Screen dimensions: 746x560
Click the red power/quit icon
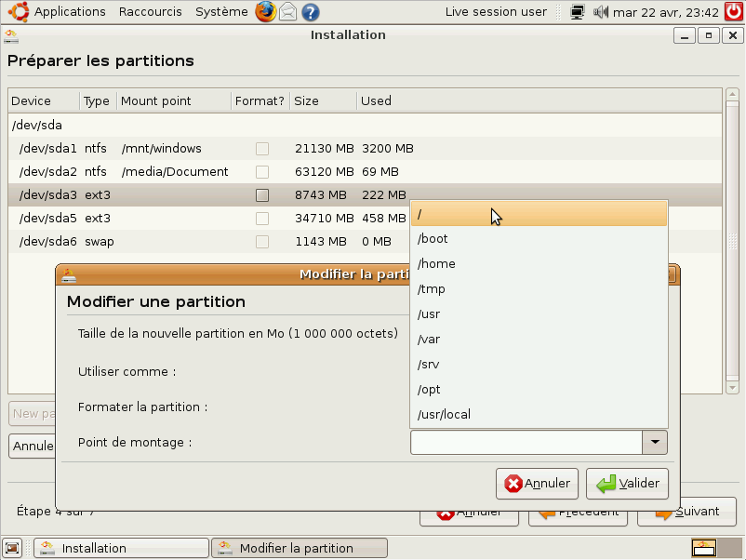734,11
